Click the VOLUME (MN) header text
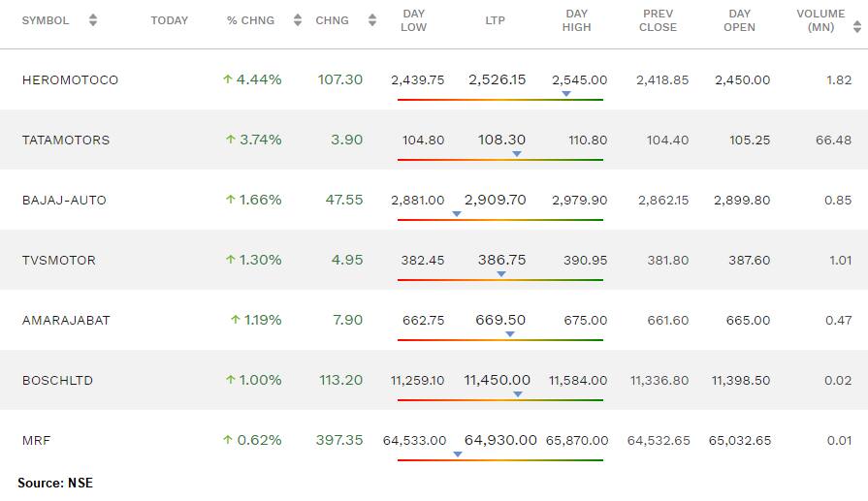This screenshot has width=868, height=501. click(820, 20)
